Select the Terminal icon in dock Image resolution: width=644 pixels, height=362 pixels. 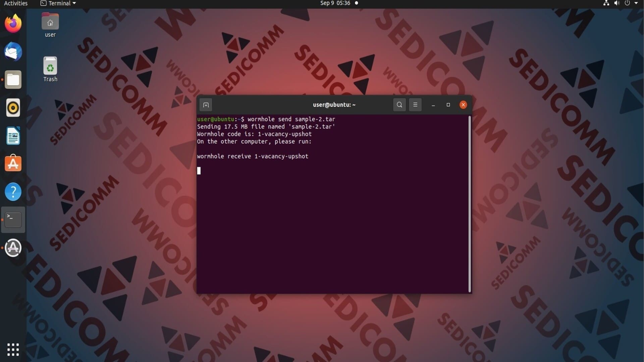click(13, 220)
